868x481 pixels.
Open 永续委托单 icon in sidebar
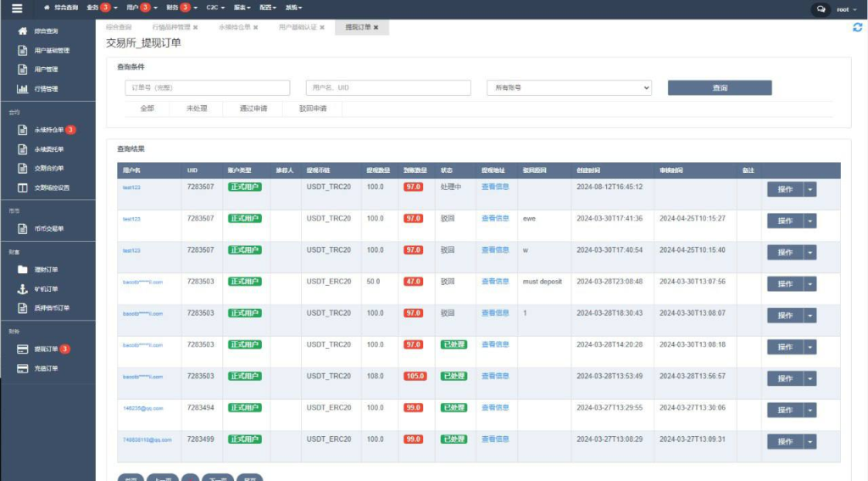tap(23, 149)
